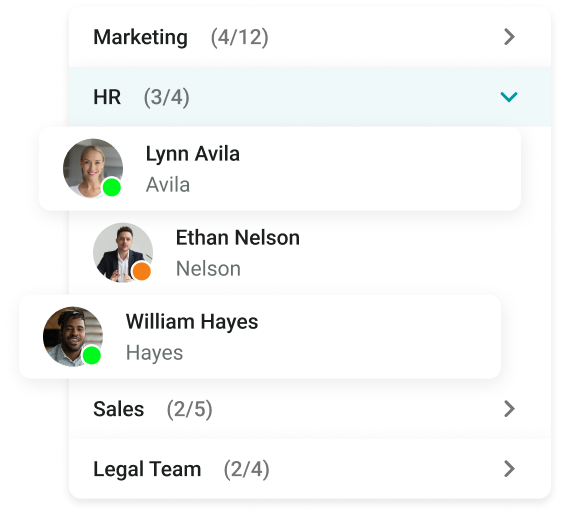Image resolution: width=561 pixels, height=513 pixels.
Task: Click the Marketing member count (4/12)
Action: pyautogui.click(x=240, y=37)
